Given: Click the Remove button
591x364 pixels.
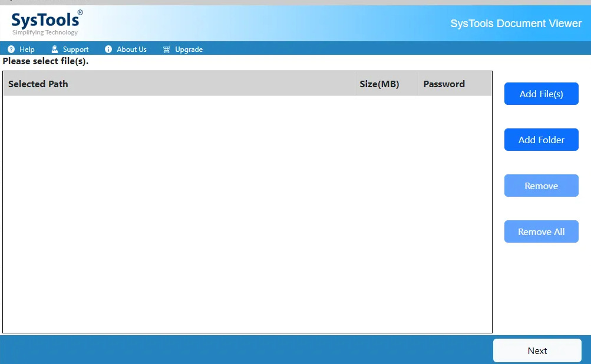Looking at the screenshot, I should point(542,186).
